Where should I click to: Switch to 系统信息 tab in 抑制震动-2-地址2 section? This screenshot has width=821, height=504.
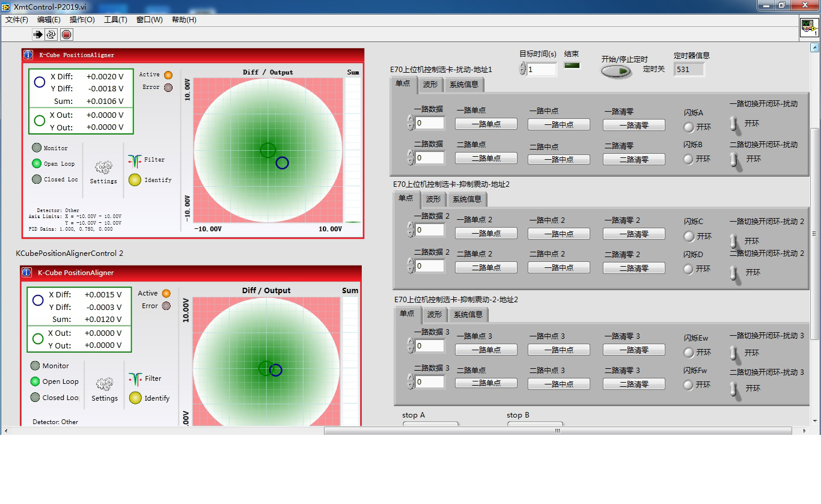coord(468,314)
